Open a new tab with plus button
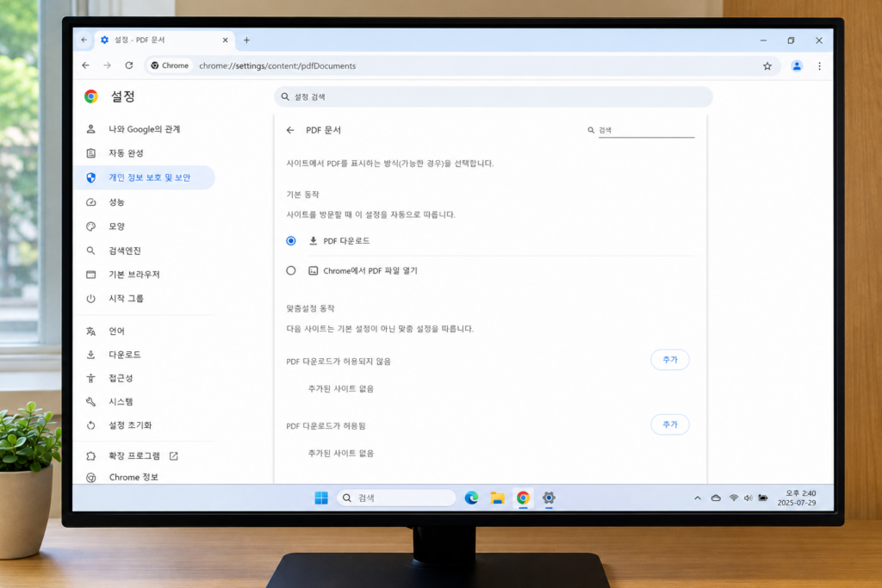Image resolution: width=882 pixels, height=588 pixels. click(246, 40)
